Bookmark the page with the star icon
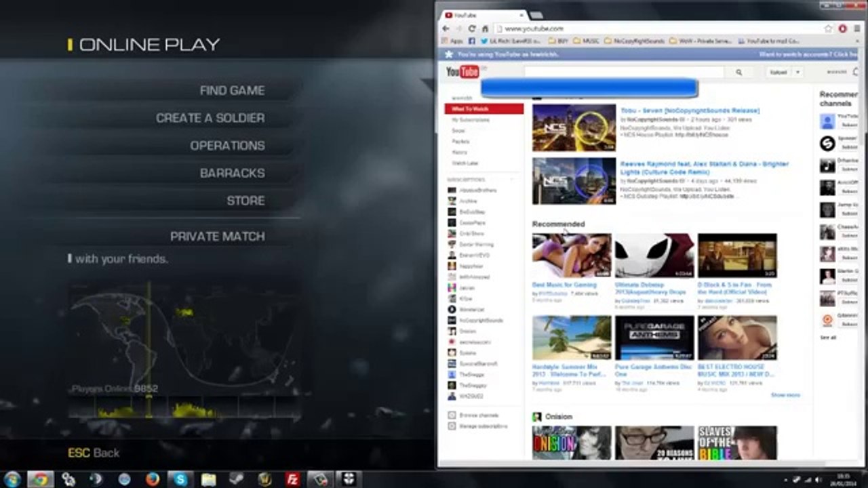The height and width of the screenshot is (488, 868). 828,28
